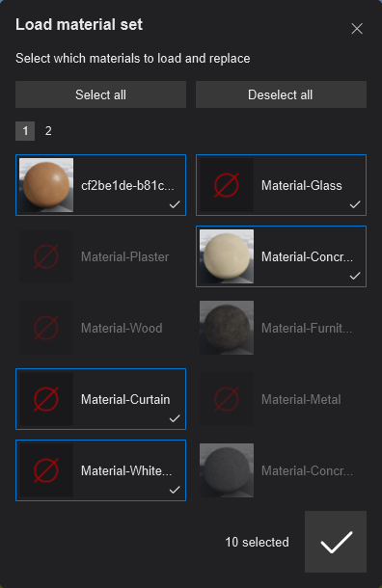This screenshot has height=588, width=382.
Task: Uncheck the Material-White tile checkmark
Action: (x=175, y=490)
